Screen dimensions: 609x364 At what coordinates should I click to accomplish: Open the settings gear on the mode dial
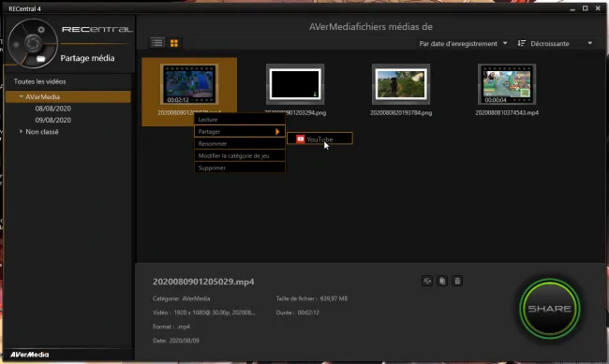coord(41,30)
